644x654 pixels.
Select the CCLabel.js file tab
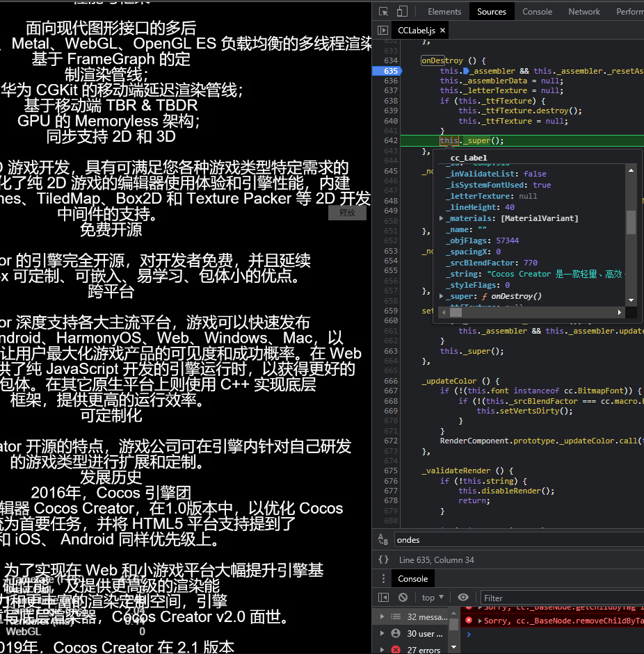point(416,31)
